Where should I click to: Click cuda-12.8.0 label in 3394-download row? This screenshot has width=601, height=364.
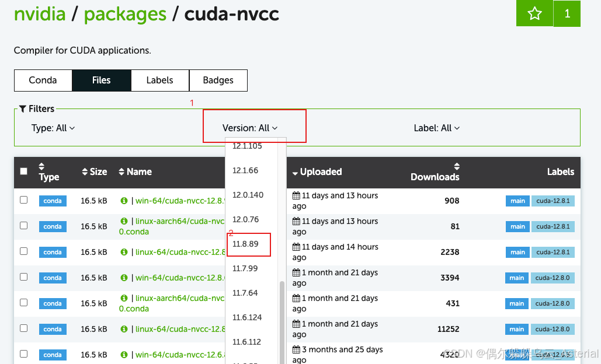(x=553, y=278)
